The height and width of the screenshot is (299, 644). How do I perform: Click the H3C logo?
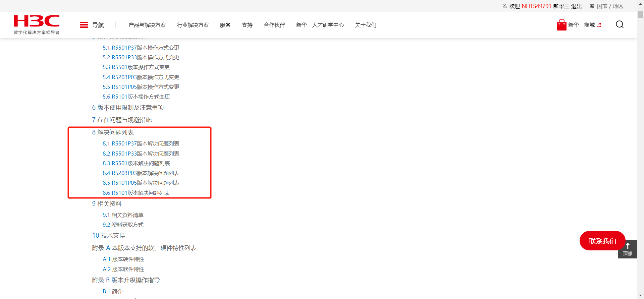(x=37, y=24)
